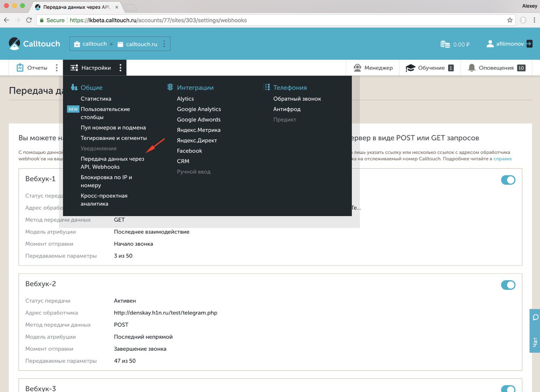
Task: Click the Calltouch logo
Action: pyautogui.click(x=34, y=43)
